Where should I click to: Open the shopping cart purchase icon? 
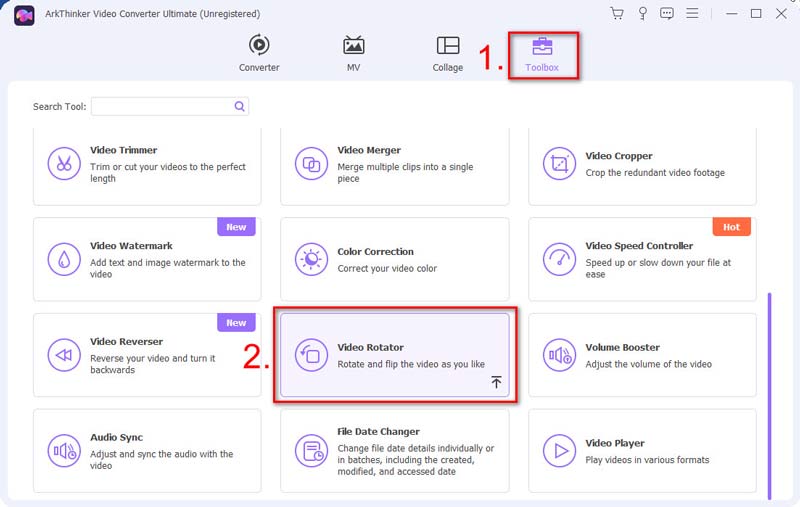[617, 13]
